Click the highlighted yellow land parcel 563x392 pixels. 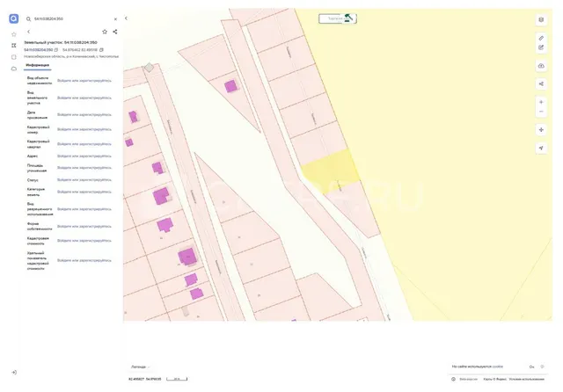(x=331, y=171)
